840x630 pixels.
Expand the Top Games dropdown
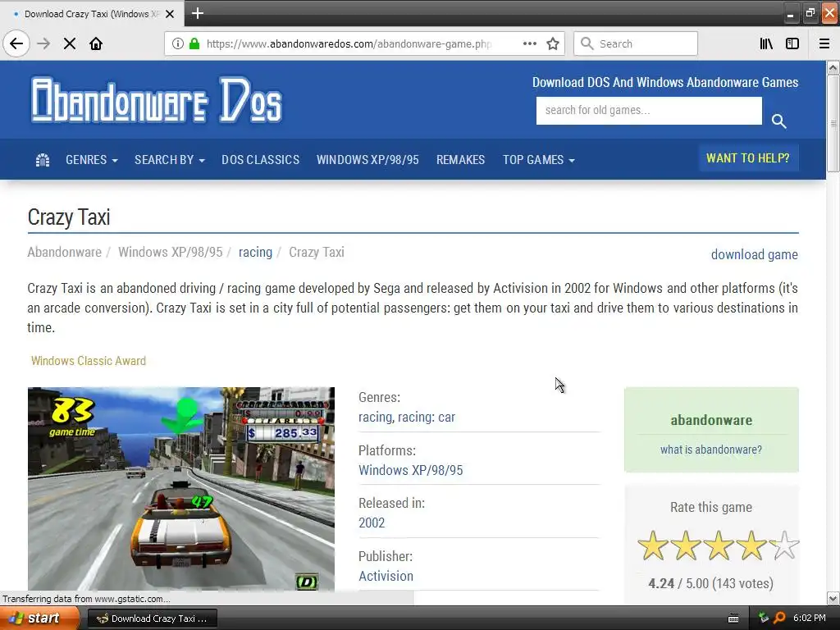[538, 160]
